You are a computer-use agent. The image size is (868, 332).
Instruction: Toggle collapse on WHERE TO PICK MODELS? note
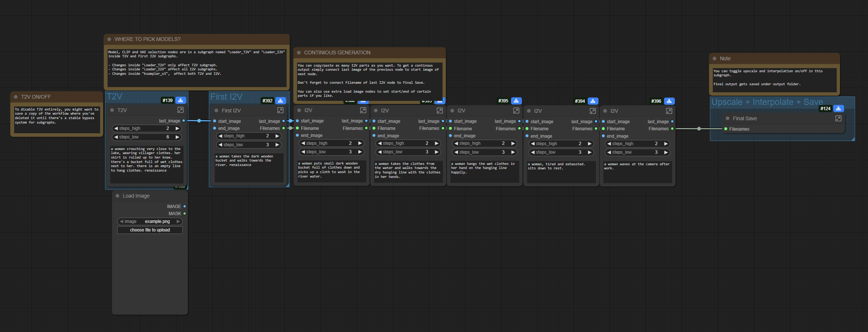(109, 39)
